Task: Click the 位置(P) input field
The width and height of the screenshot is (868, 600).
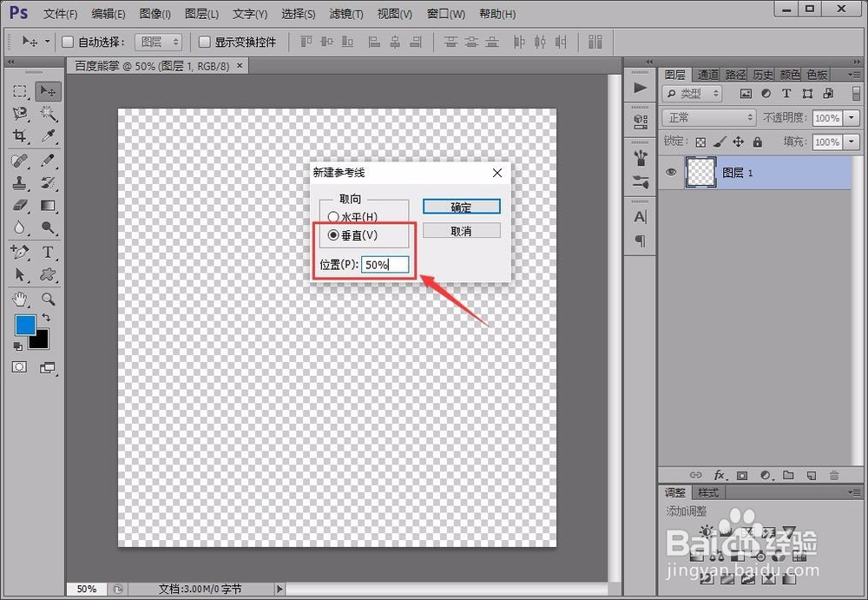Action: (385, 264)
